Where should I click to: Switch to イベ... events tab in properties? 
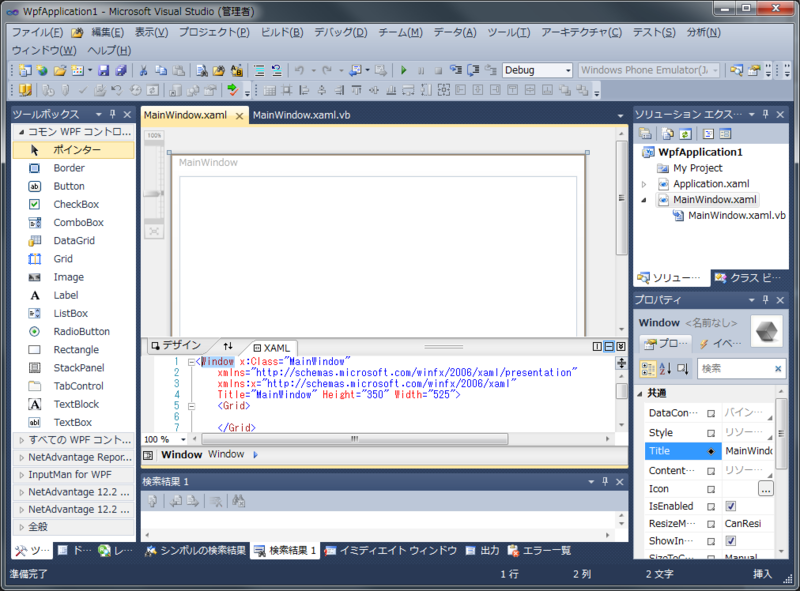pos(720,343)
